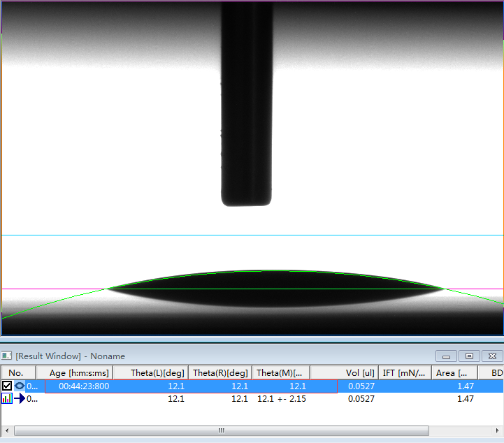Click the horizontal scrollbar thumb
Screen dimensions: 504x443
(x=222, y=430)
